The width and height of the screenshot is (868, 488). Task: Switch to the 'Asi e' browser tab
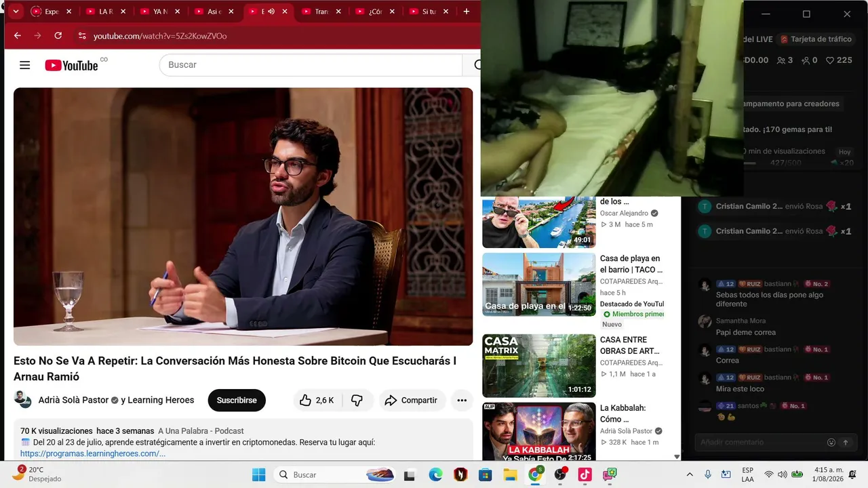click(214, 12)
